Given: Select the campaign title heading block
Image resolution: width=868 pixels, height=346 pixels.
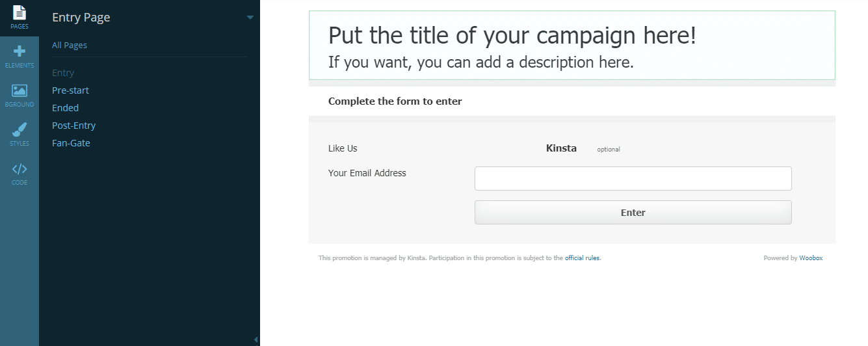Looking at the screenshot, I should coord(512,35).
